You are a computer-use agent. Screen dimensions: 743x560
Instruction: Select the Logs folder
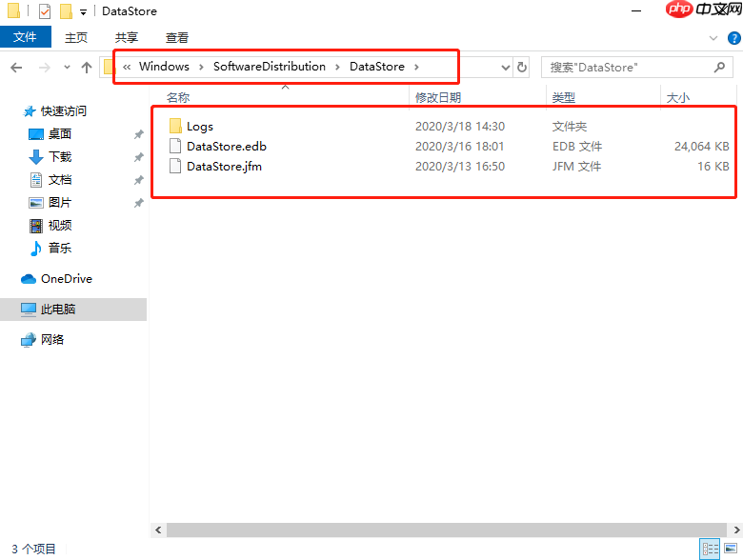tap(200, 127)
